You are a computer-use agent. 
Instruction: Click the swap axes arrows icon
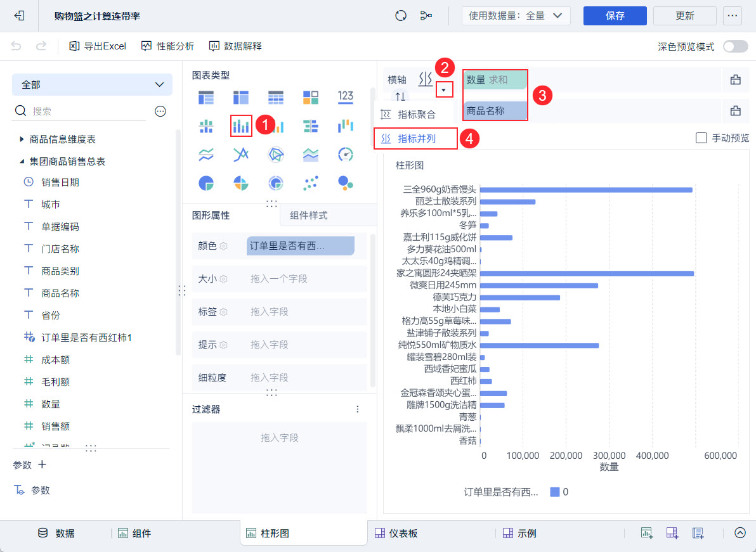(400, 97)
